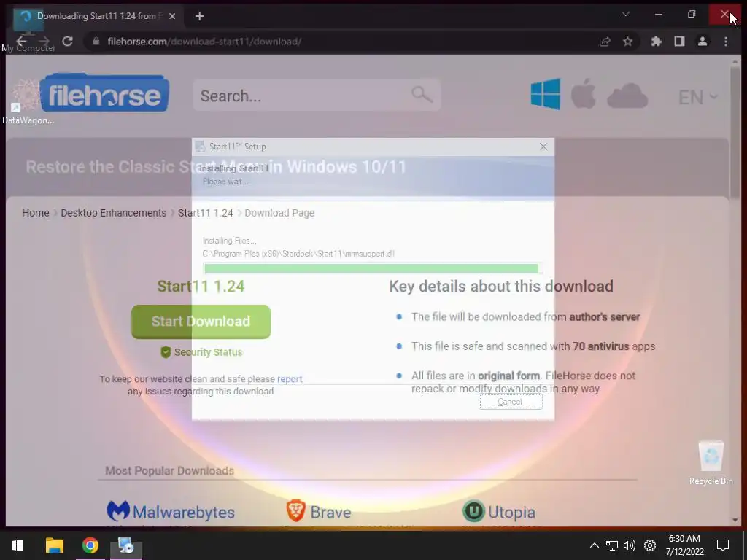Close the Downloading Start11 tab
Screen dimensions: 747x560
coord(172,16)
